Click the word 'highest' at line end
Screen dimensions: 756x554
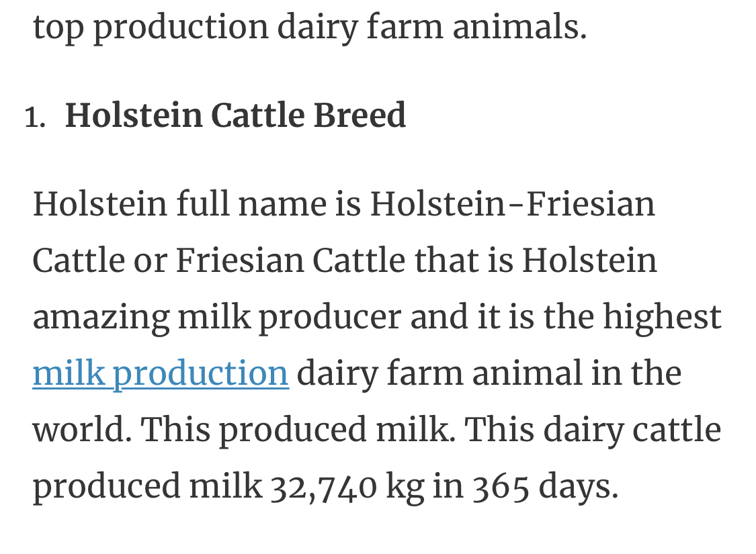[663, 318]
